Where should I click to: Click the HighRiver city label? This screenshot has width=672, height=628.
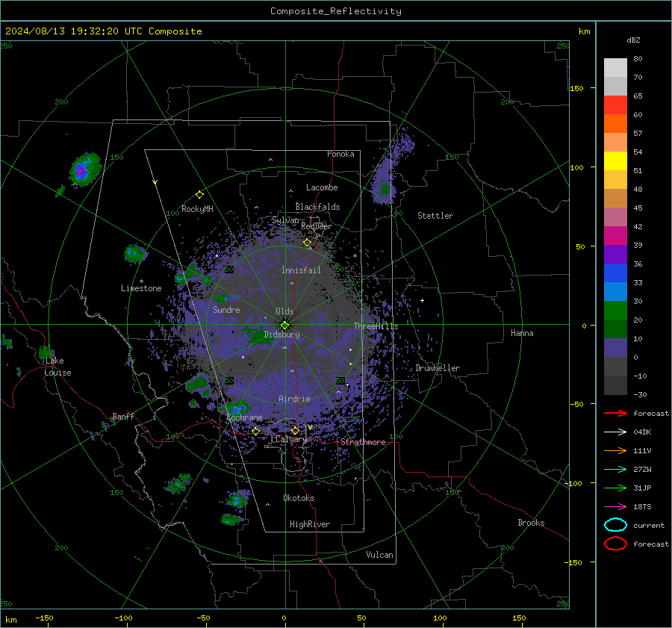click(310, 524)
